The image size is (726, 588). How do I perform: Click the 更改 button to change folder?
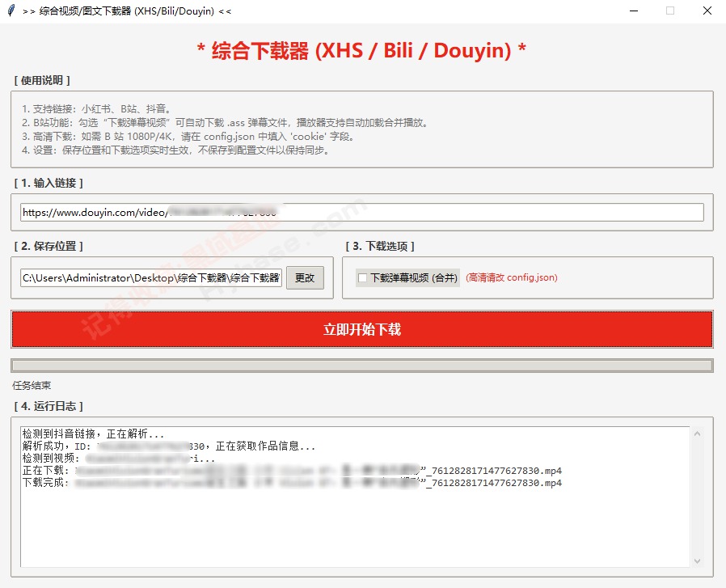click(305, 278)
